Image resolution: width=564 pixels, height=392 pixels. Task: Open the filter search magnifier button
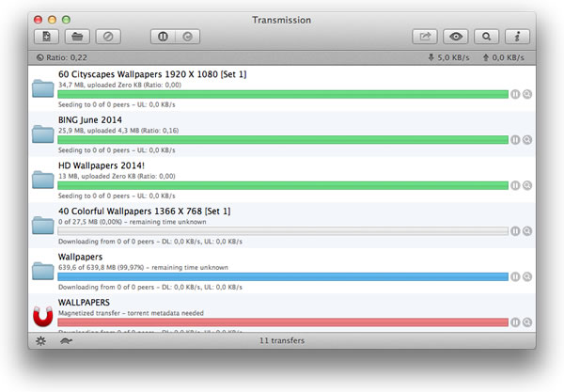point(486,37)
